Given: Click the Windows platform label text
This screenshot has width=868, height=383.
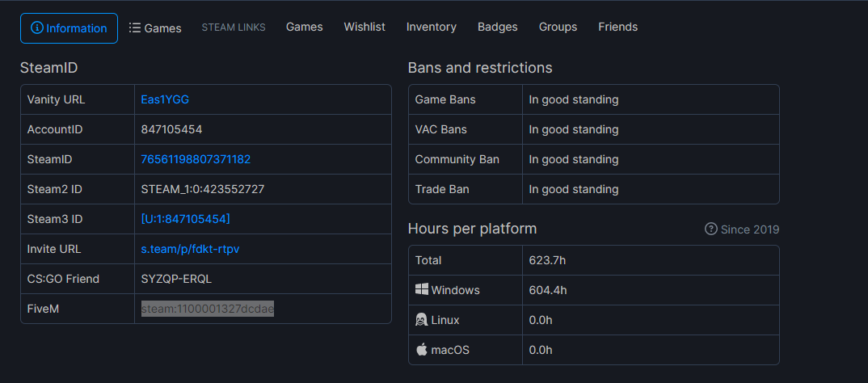Looking at the screenshot, I should point(455,290).
